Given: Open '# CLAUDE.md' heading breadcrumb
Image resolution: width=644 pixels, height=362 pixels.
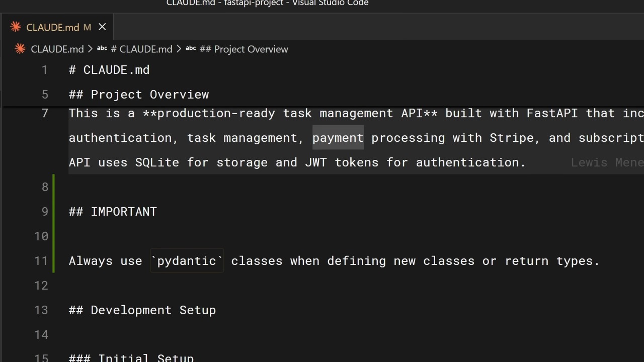Looking at the screenshot, I should coord(141,49).
